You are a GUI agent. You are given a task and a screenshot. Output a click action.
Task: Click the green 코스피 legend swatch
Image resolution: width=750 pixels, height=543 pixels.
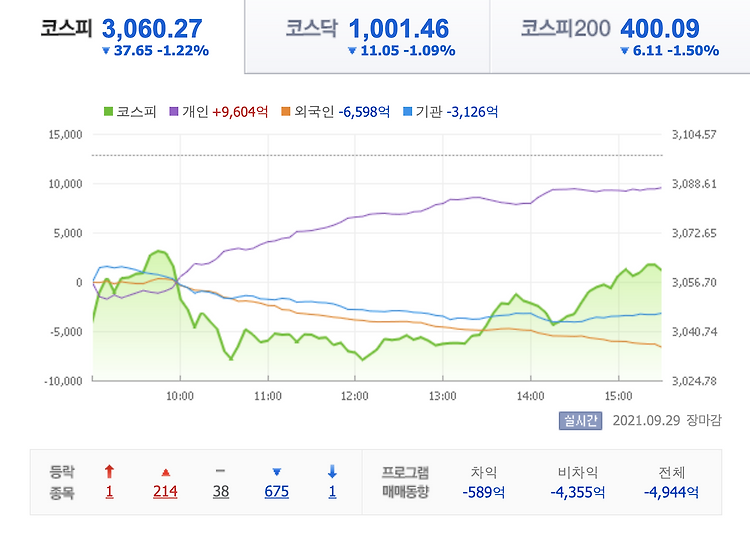109,112
